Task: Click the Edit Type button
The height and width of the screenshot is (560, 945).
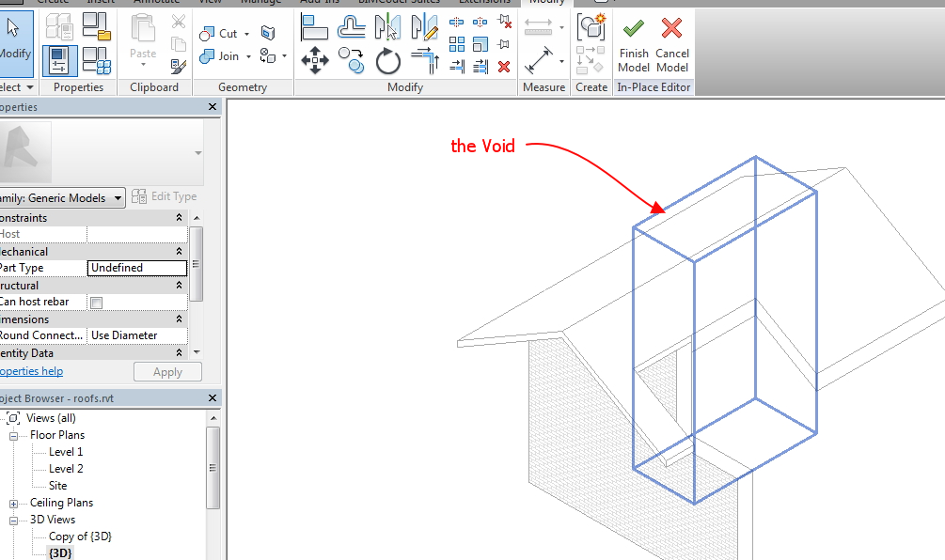Action: click(165, 196)
